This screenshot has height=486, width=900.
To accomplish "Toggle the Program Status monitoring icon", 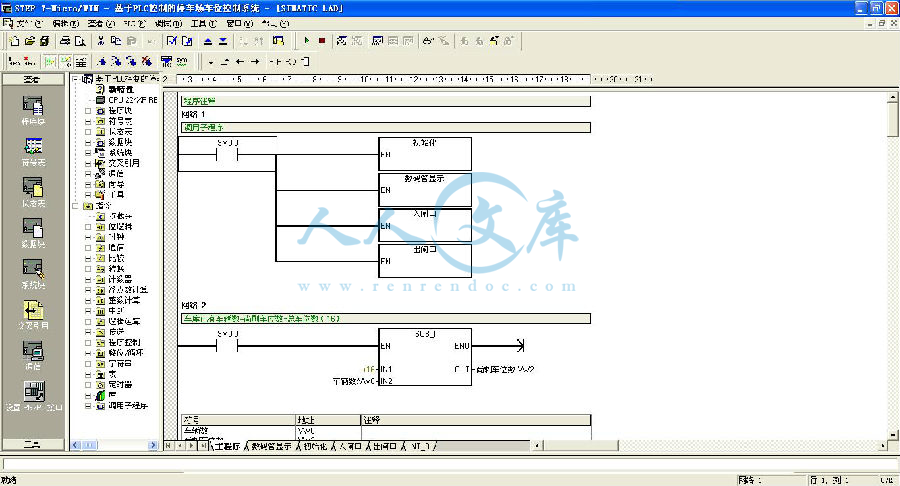I will (342, 41).
